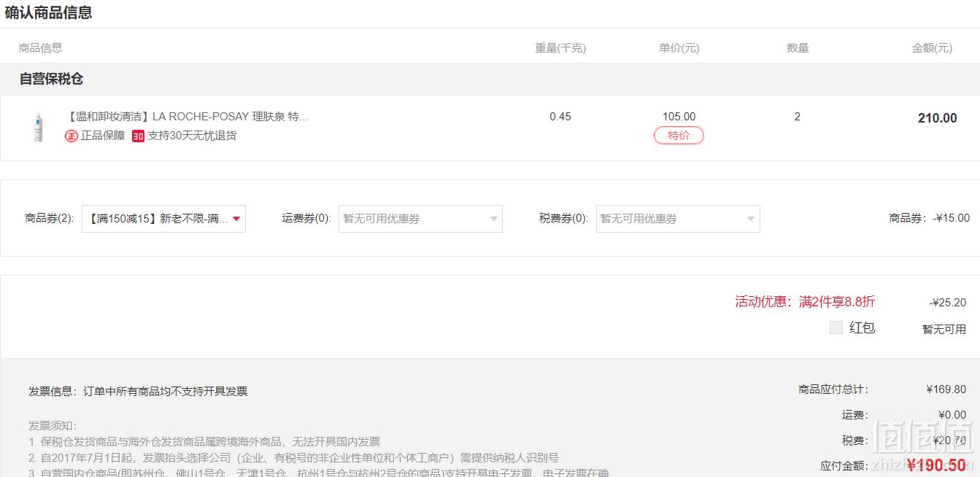This screenshot has width=980, height=477.
Task: Click the 正品保障 authenticity badge icon
Action: coord(72,136)
